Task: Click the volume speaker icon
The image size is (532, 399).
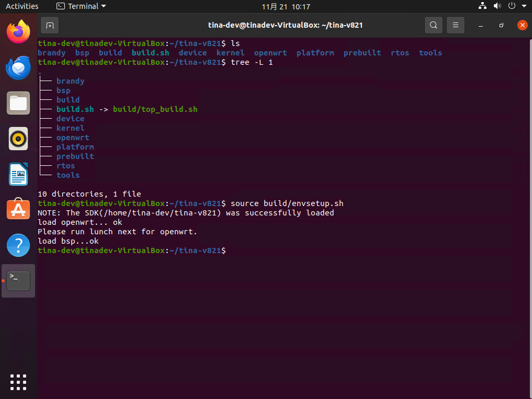Action: 497,6
